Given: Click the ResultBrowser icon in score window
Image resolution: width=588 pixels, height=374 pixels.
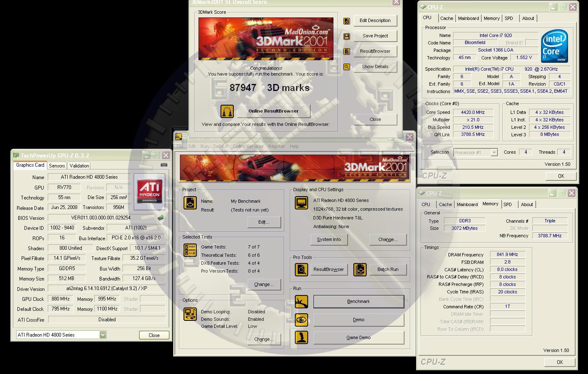Looking at the screenshot, I should (347, 52).
